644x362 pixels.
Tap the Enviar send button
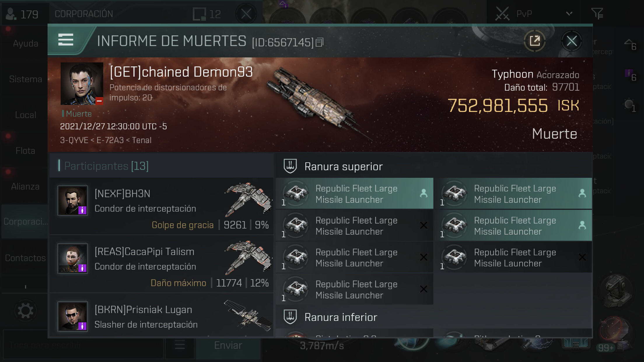228,345
